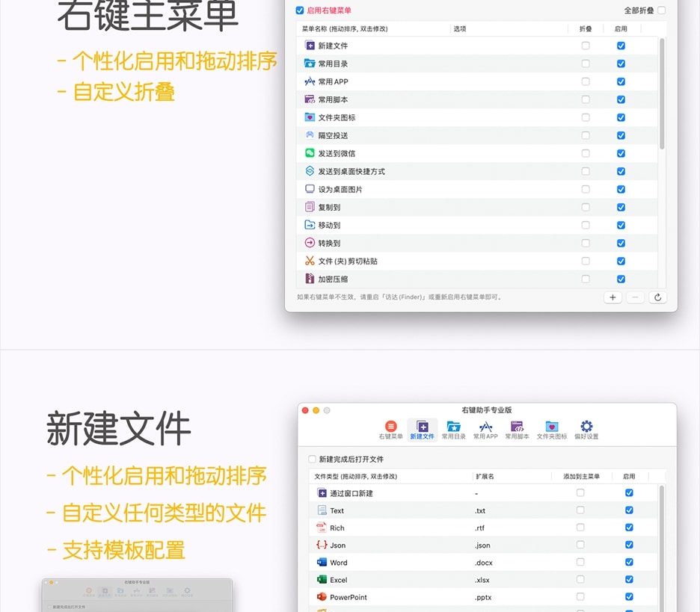This screenshot has height=612, width=700.
Task: Click the 常用目录 folder icon in menu list
Action: point(310,64)
